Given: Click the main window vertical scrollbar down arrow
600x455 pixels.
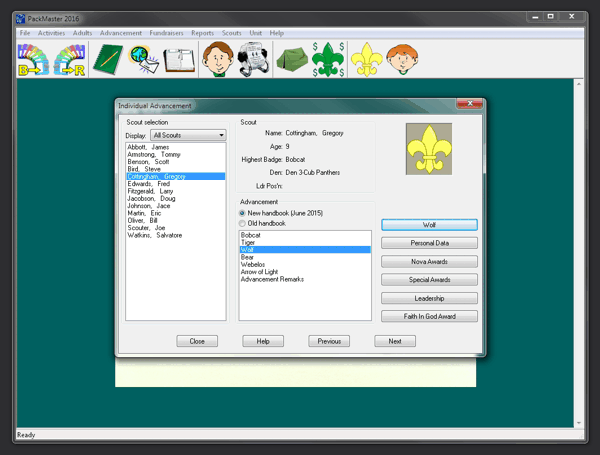Looking at the screenshot, I should (579, 423).
